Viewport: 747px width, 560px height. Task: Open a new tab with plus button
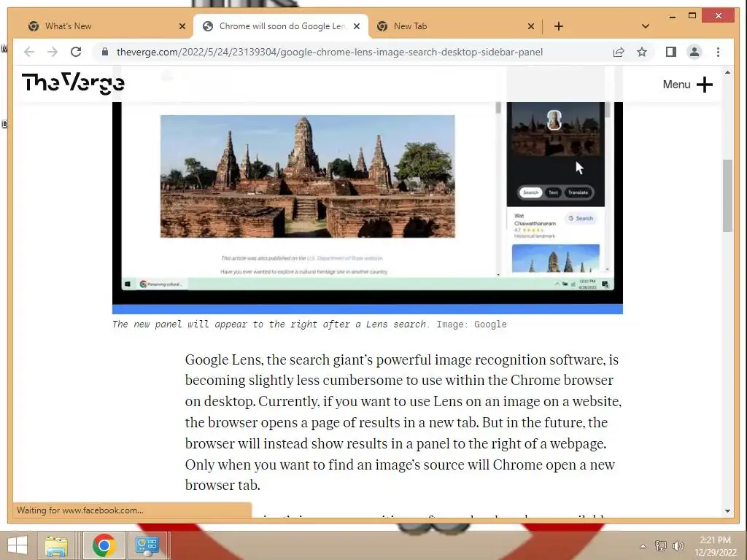(559, 26)
